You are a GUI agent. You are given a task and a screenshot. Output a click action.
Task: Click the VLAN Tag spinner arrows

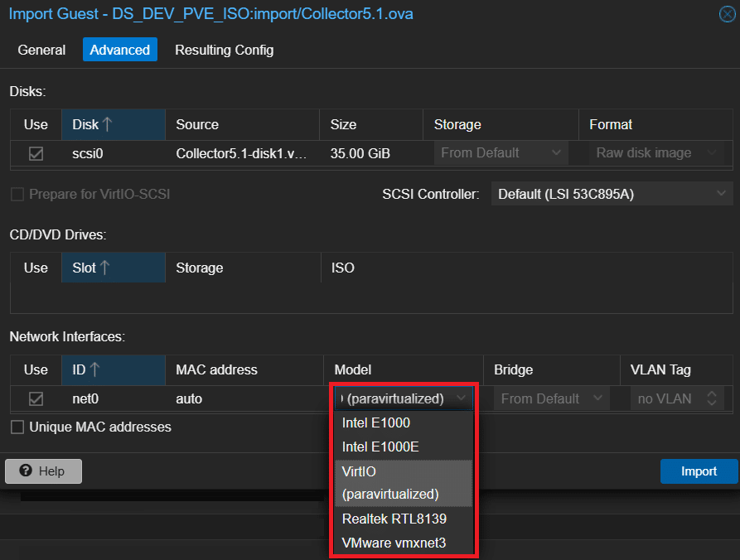click(710, 398)
